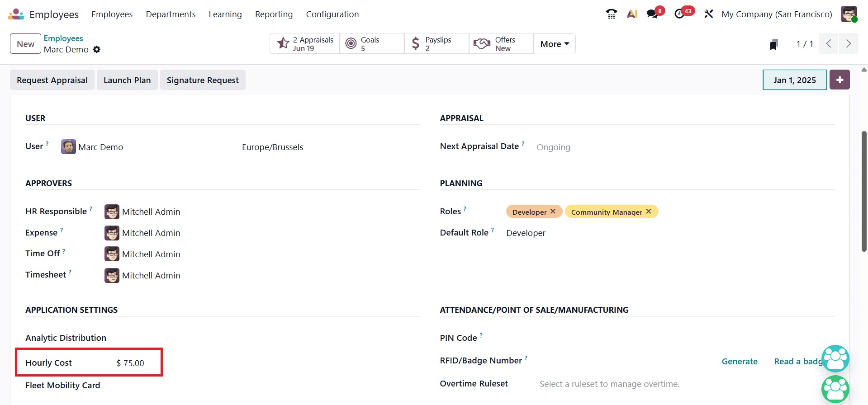Viewport: 868px width, 405px height.
Task: Remove Developer role tag
Action: click(x=553, y=212)
